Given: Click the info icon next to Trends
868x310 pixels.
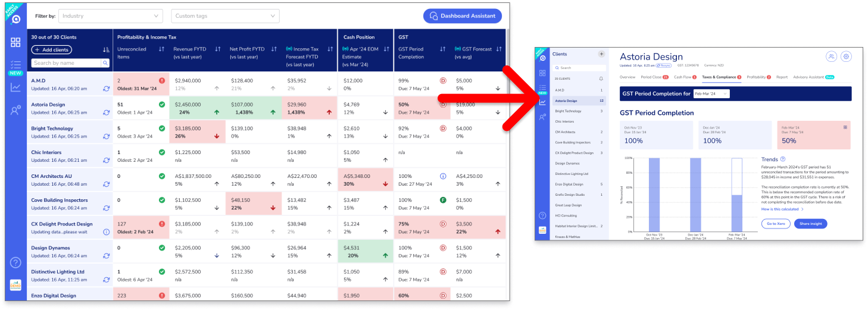Looking at the screenshot, I should pyautogui.click(x=783, y=159).
